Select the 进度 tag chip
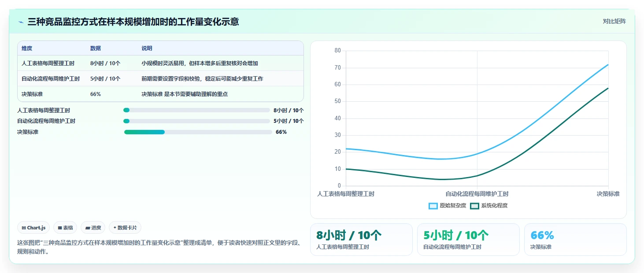This screenshot has width=644, height=273. (x=93, y=228)
